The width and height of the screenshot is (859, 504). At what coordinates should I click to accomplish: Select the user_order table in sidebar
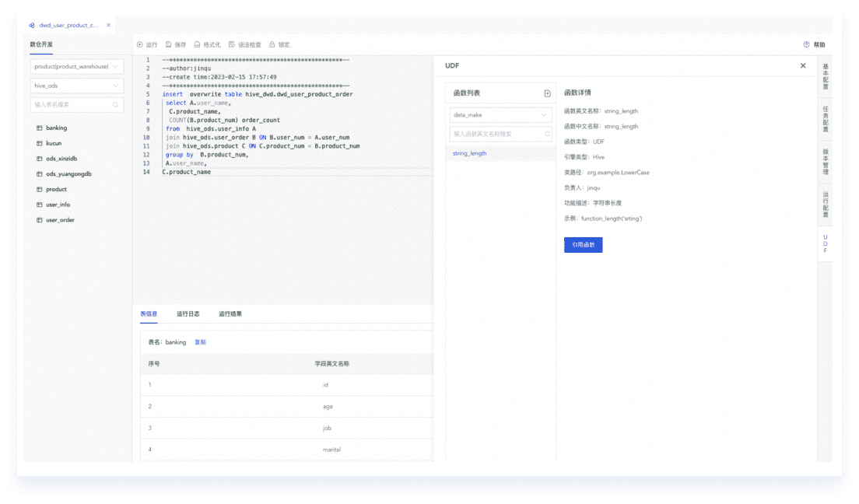[x=60, y=220]
